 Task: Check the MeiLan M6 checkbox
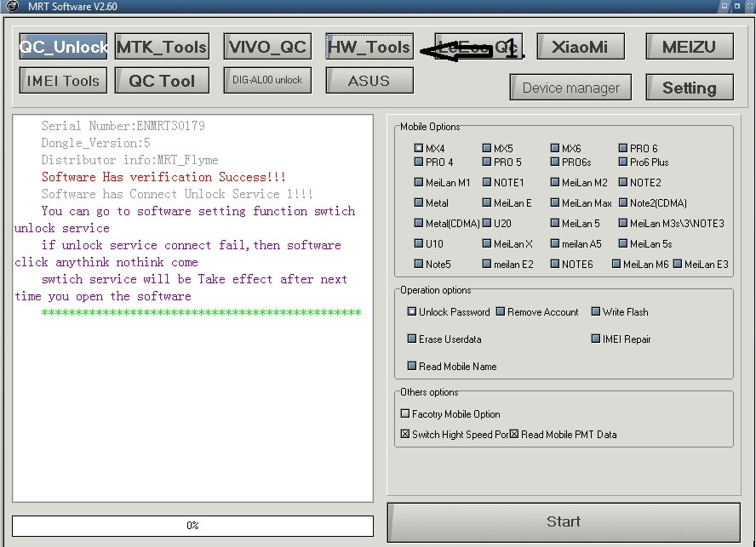coord(616,264)
